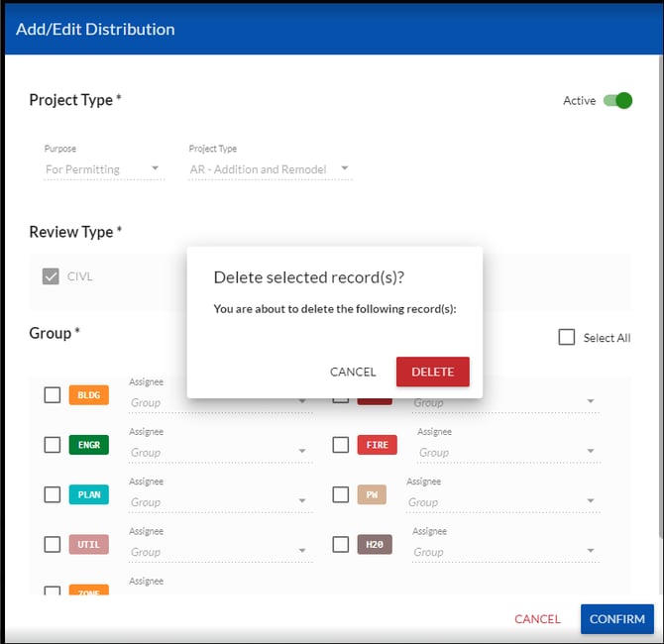Check the Select All checkbox
The image size is (664, 644).
point(567,338)
